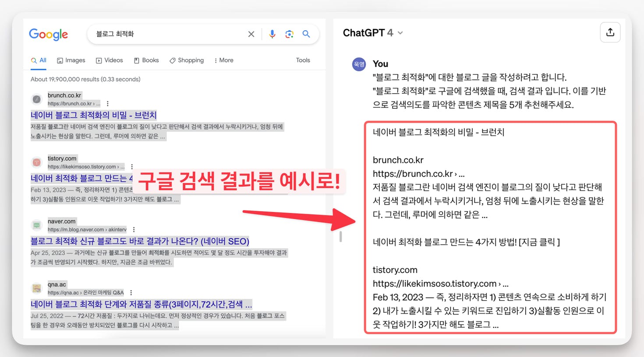The image size is (644, 357).
Task: Click the pasted 'tistory.com' line in ChatGPT
Action: (x=395, y=270)
